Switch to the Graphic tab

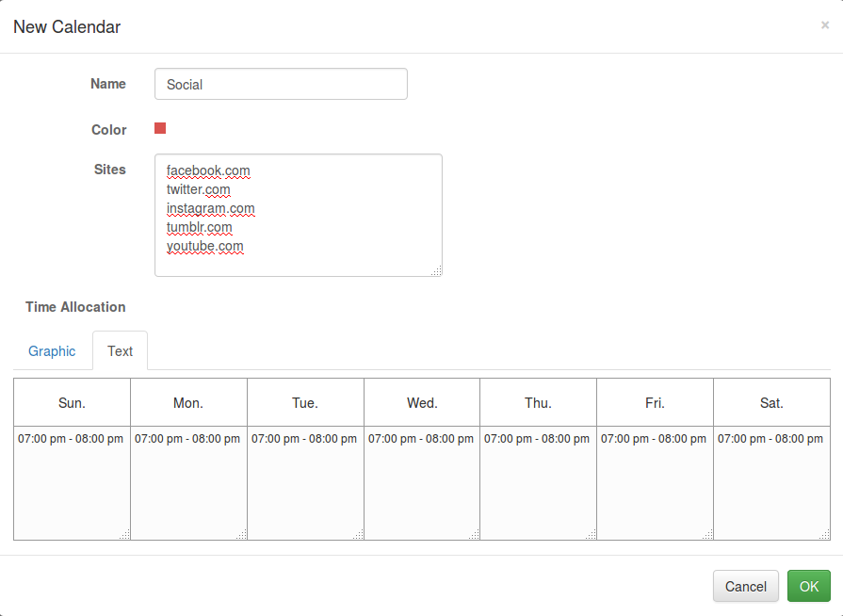52,351
